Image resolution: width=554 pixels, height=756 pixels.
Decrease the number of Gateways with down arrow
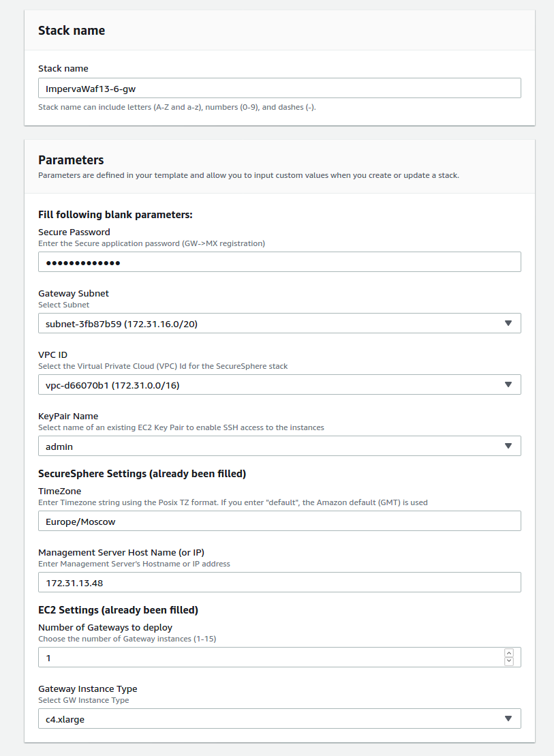508,661
